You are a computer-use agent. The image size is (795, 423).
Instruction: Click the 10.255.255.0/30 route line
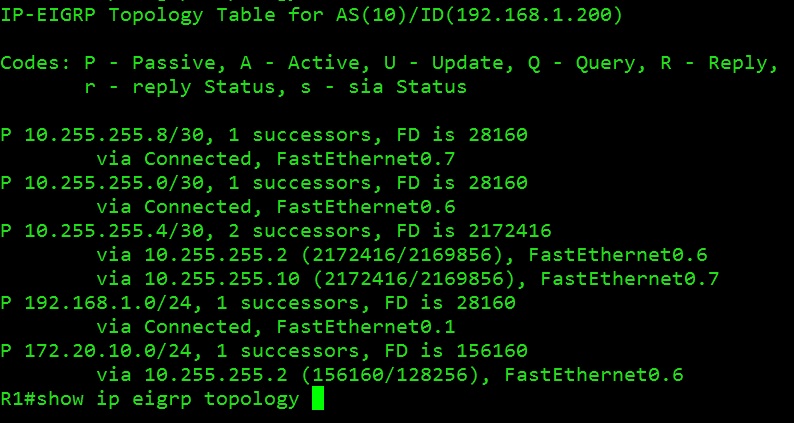[x=264, y=183]
